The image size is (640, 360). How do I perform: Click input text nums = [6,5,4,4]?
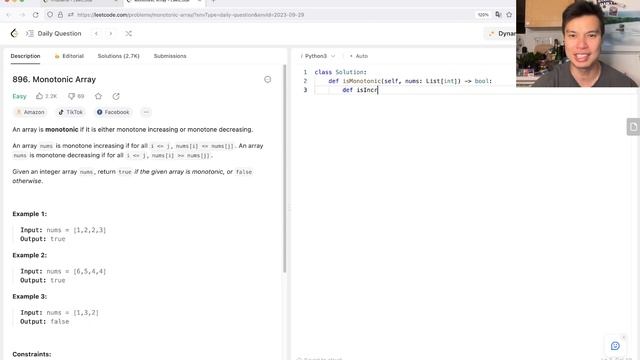(76, 271)
